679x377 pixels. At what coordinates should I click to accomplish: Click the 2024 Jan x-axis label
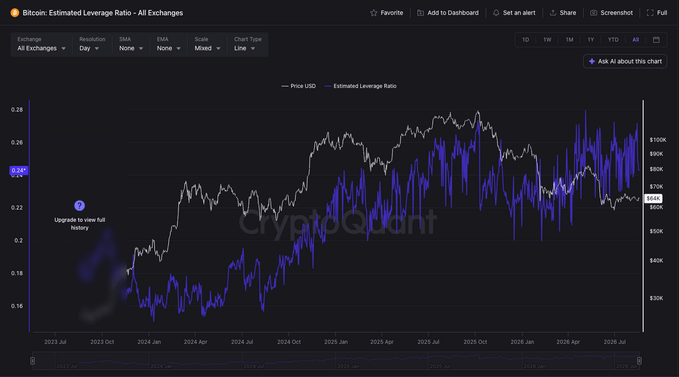[x=149, y=342]
